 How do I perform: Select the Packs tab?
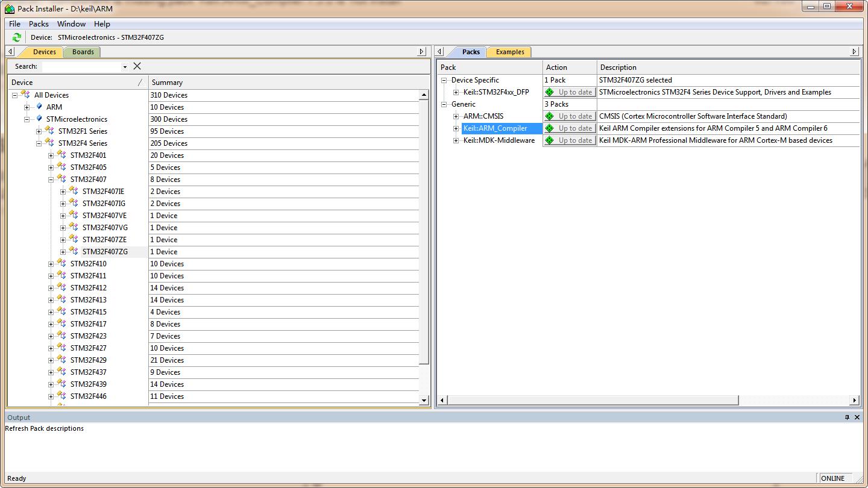[x=471, y=52]
